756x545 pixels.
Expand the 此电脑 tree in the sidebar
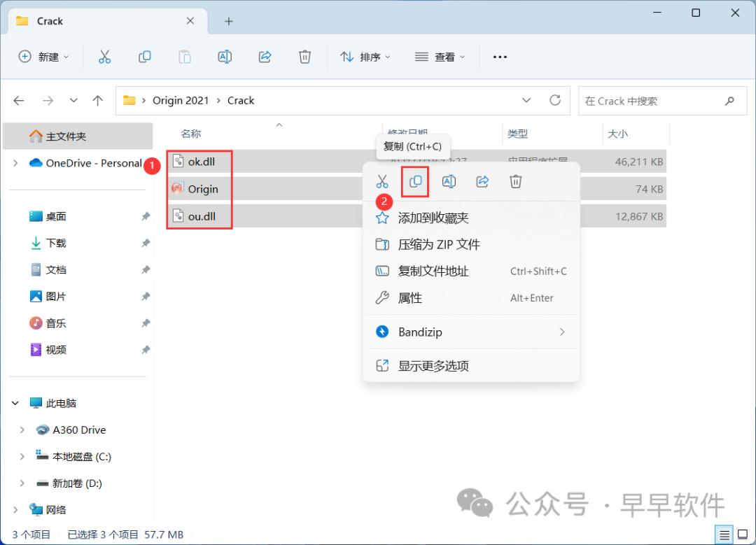15,403
